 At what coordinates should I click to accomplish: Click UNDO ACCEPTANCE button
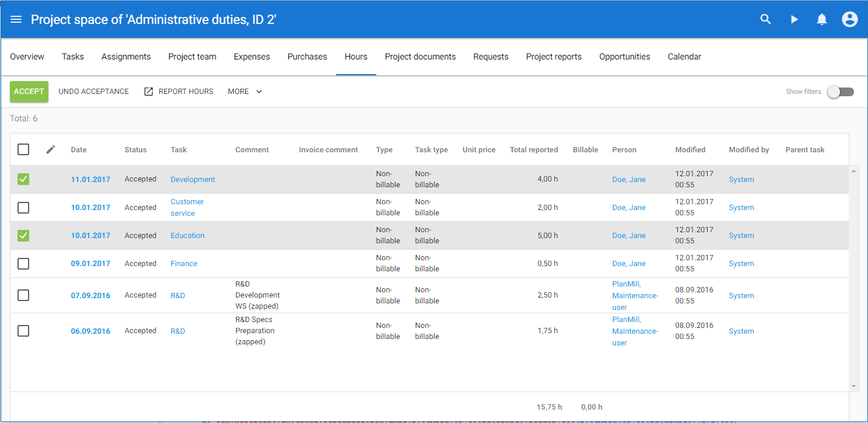point(94,92)
